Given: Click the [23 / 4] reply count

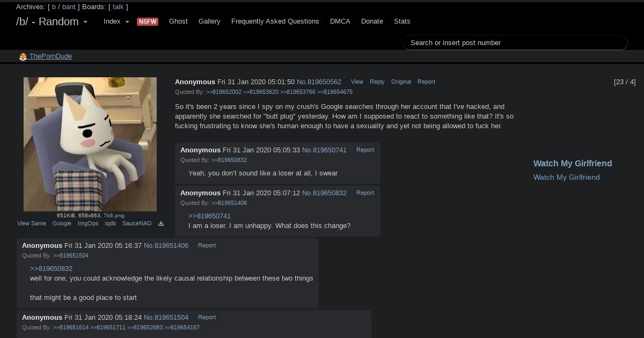Looking at the screenshot, I should click(625, 82).
